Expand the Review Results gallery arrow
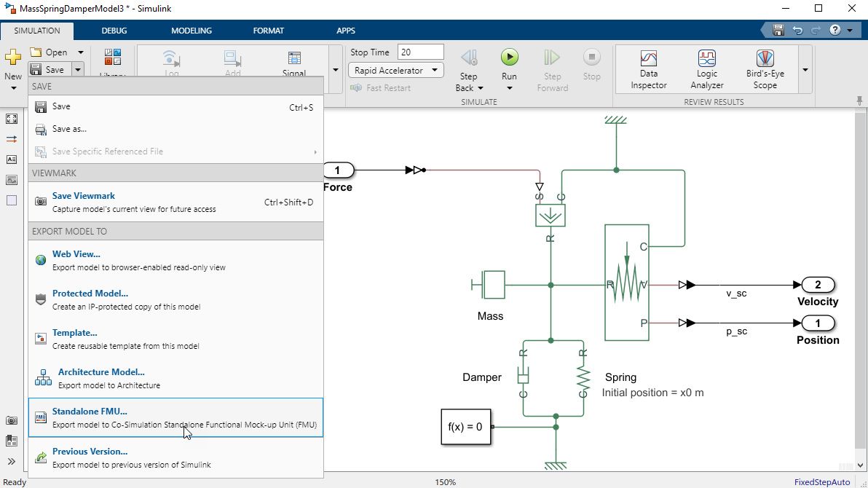Screen dimensions: 868x488 point(805,71)
